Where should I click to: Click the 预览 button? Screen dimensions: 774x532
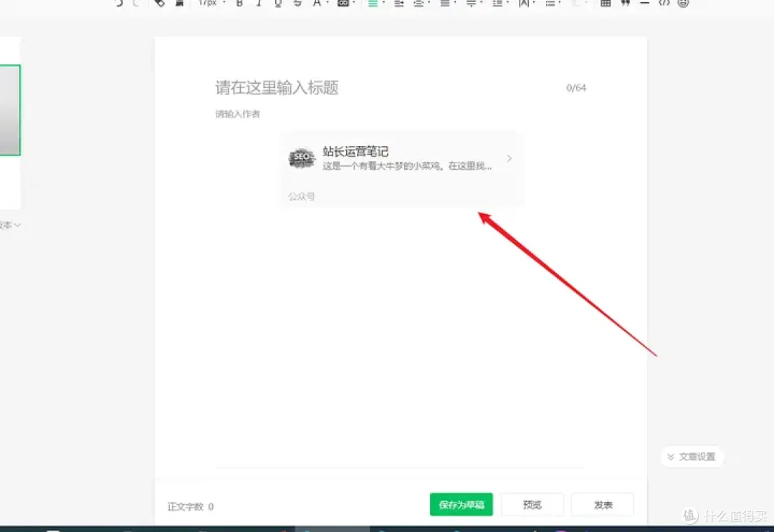tap(532, 504)
